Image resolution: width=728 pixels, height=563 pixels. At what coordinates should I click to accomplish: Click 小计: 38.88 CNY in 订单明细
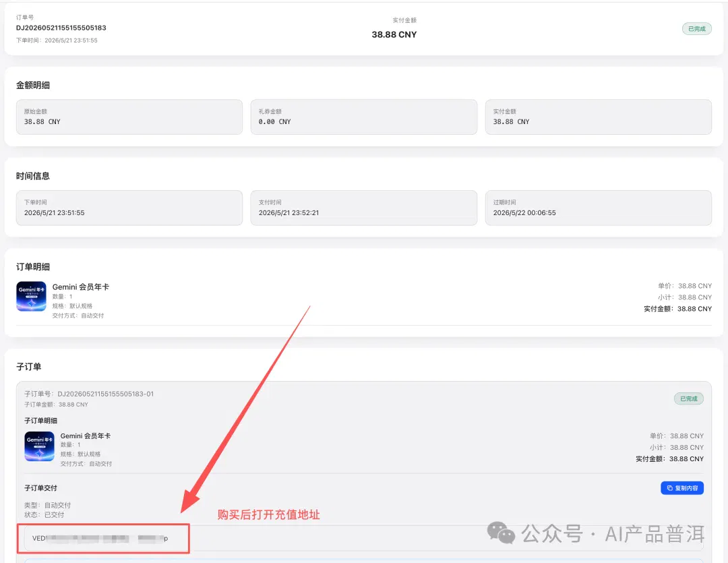pos(684,297)
